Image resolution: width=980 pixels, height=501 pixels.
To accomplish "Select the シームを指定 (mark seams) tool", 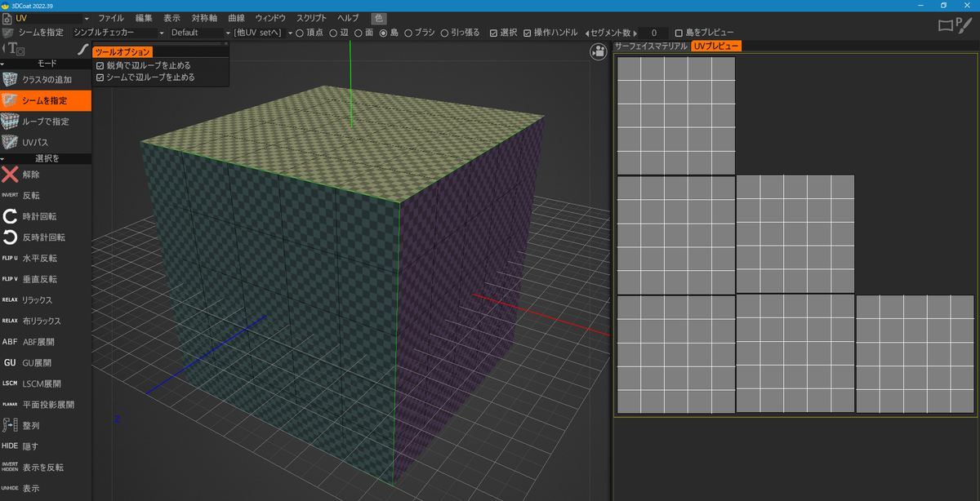I will [46, 100].
